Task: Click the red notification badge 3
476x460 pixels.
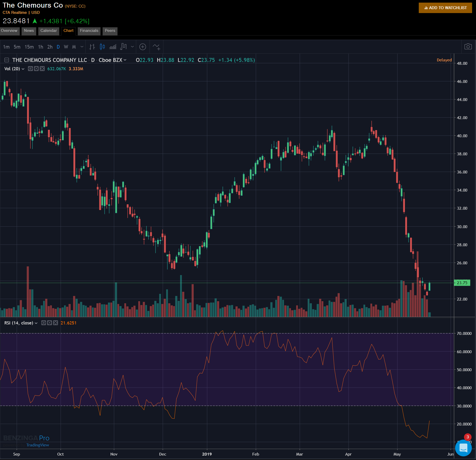Action: [x=468, y=437]
